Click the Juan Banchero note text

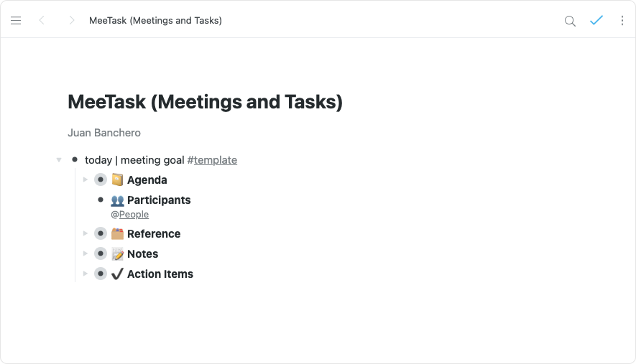104,133
